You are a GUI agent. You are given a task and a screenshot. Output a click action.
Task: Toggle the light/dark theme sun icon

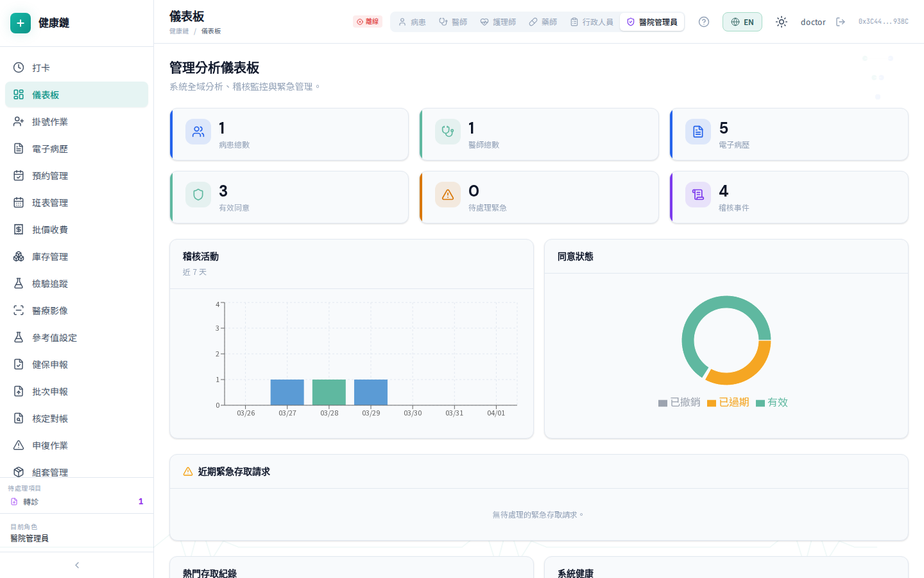point(781,22)
